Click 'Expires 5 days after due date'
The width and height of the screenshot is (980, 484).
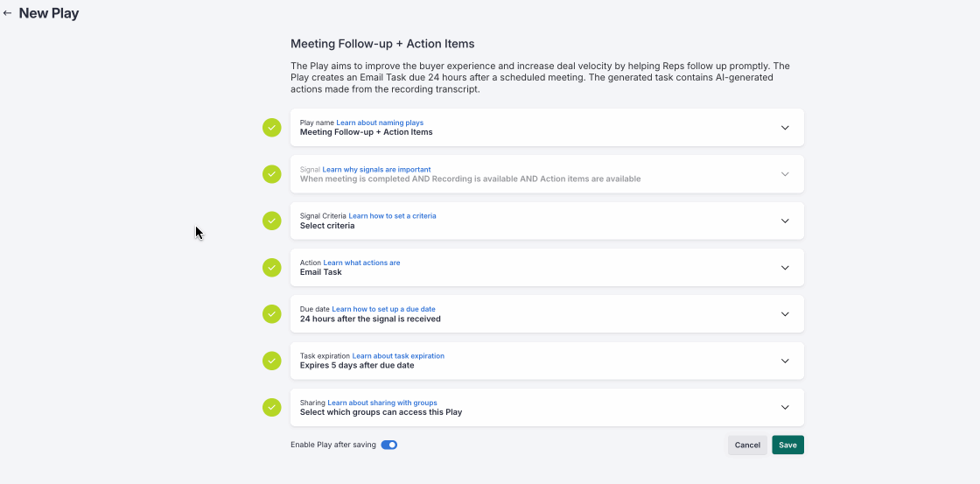click(x=357, y=365)
